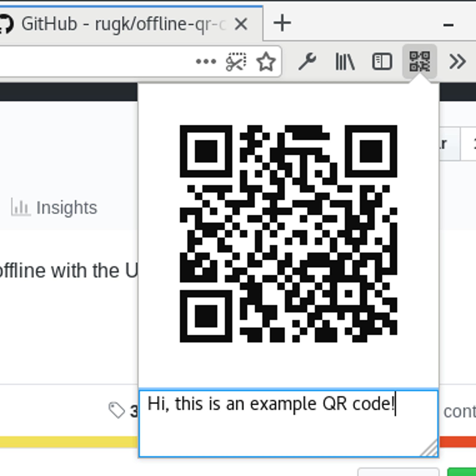Click the GitHub favicon on the tab
Image resolution: width=476 pixels, height=476 pixels.
pyautogui.click(x=6, y=24)
